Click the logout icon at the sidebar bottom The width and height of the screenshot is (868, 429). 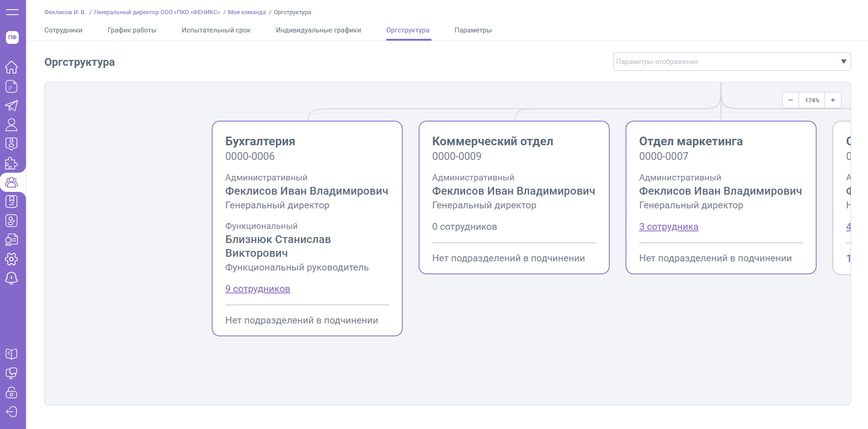[x=11, y=412]
